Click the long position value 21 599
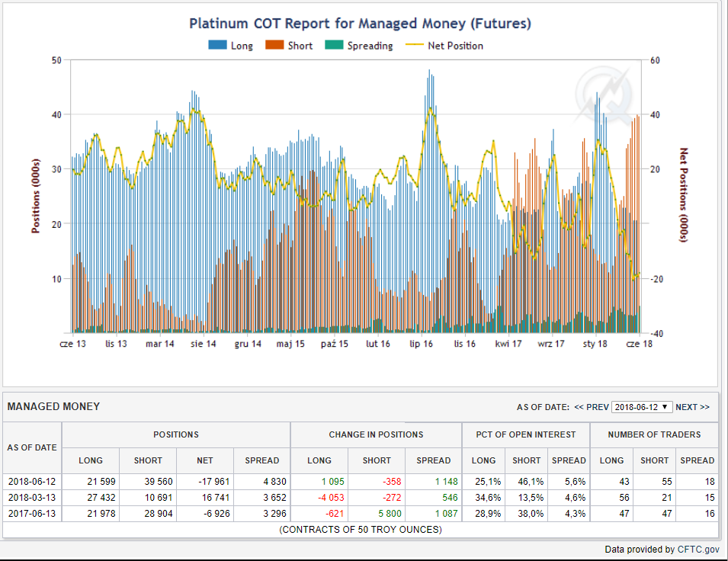The height and width of the screenshot is (561, 728). [101, 482]
